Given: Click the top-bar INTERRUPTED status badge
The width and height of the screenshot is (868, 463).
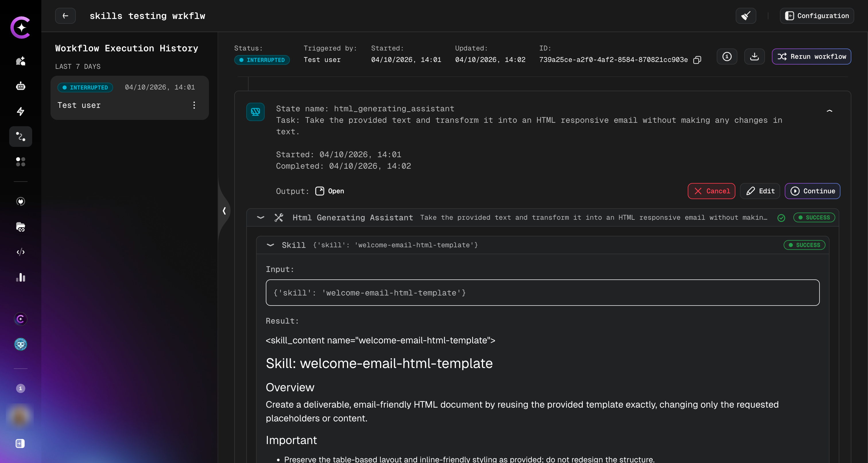Looking at the screenshot, I should click(262, 60).
